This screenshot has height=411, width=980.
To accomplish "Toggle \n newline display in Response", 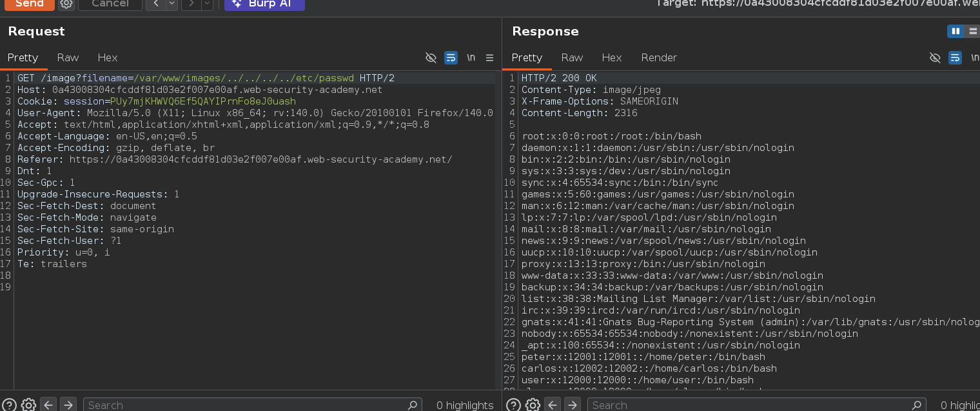I will [975, 57].
